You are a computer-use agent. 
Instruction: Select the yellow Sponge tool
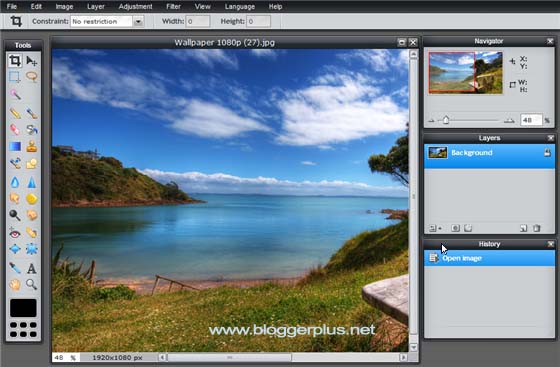pos(31,198)
